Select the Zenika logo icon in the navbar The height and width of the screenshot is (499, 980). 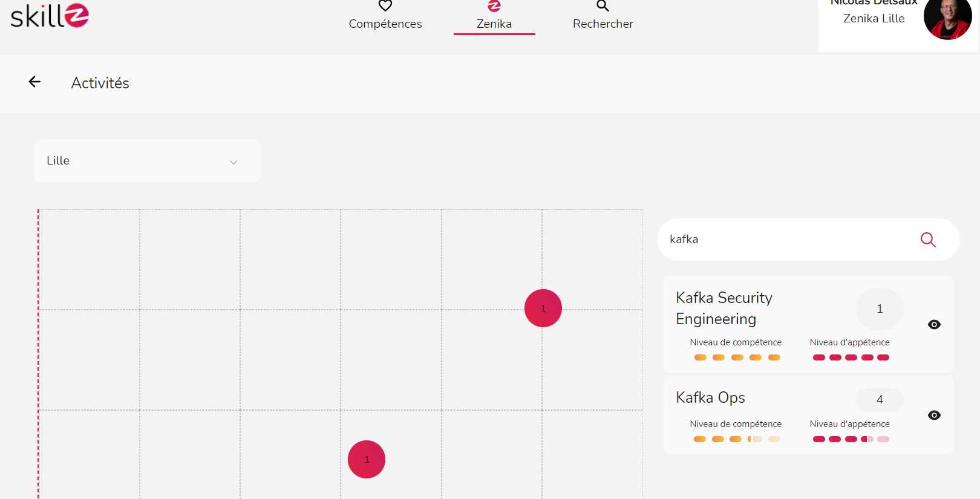click(x=494, y=6)
